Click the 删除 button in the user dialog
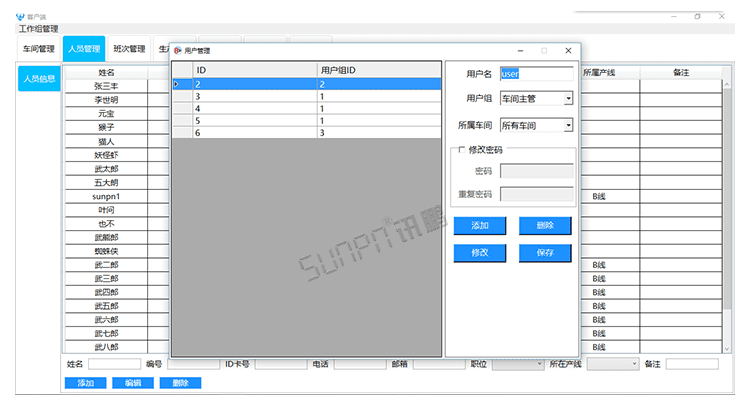Viewport: 750px width, 403px height. pos(545,225)
